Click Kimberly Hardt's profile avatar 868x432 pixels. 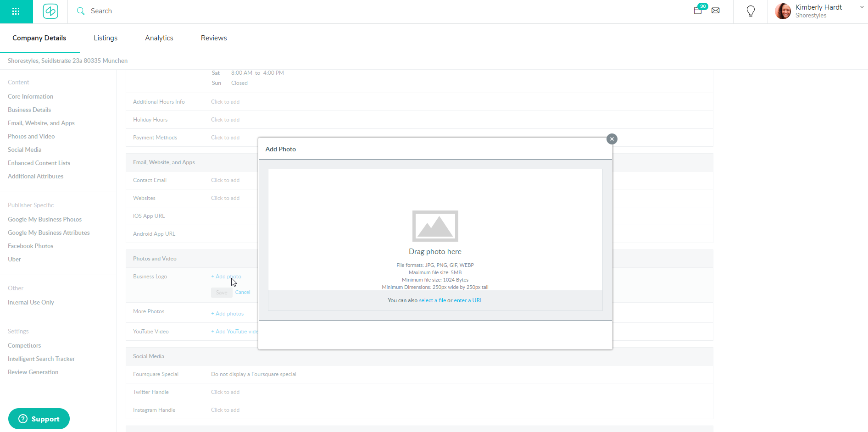click(783, 11)
